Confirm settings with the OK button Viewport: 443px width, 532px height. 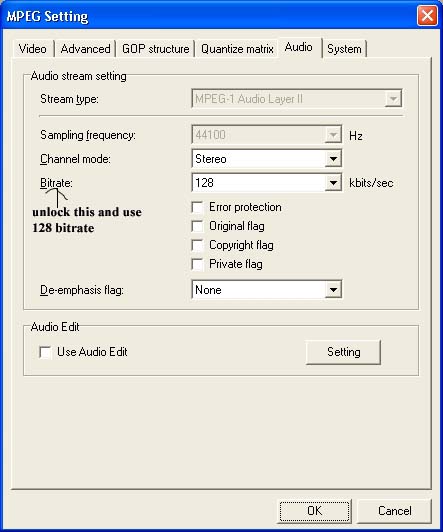coord(314,511)
